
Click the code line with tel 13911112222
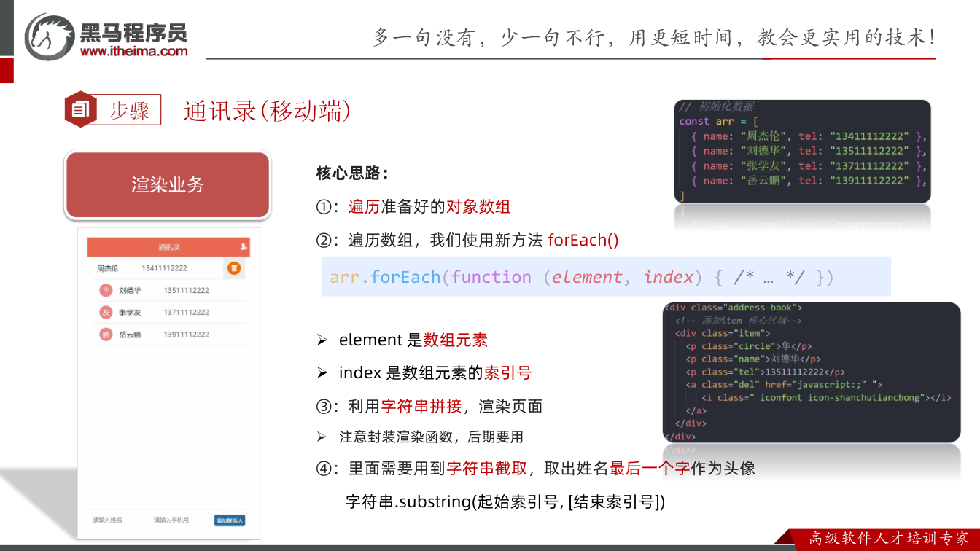pyautogui.click(x=809, y=181)
